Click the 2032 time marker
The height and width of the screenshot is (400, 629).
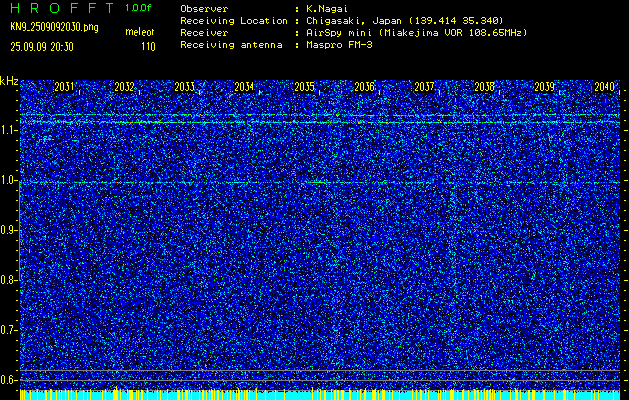click(x=124, y=87)
